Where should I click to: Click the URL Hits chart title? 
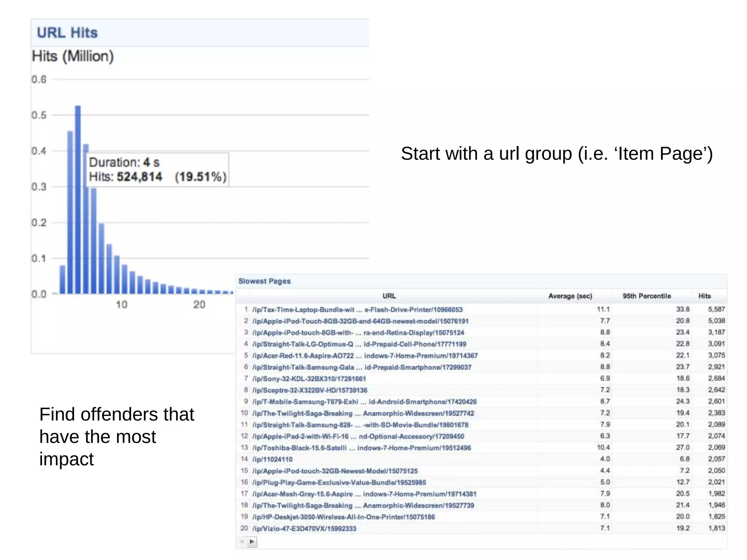click(x=67, y=33)
